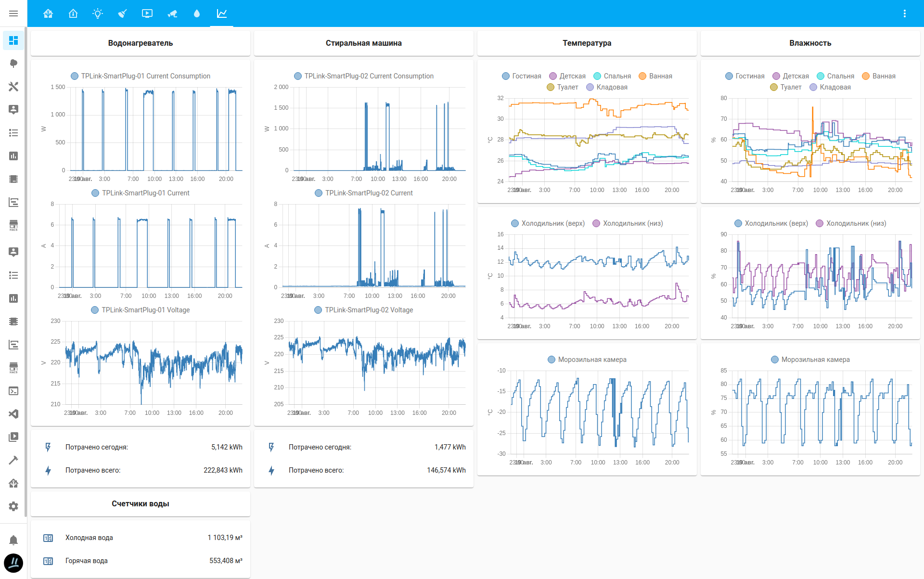The image size is (924, 579).
Task: Show notifications bell panel
Action: (13, 540)
